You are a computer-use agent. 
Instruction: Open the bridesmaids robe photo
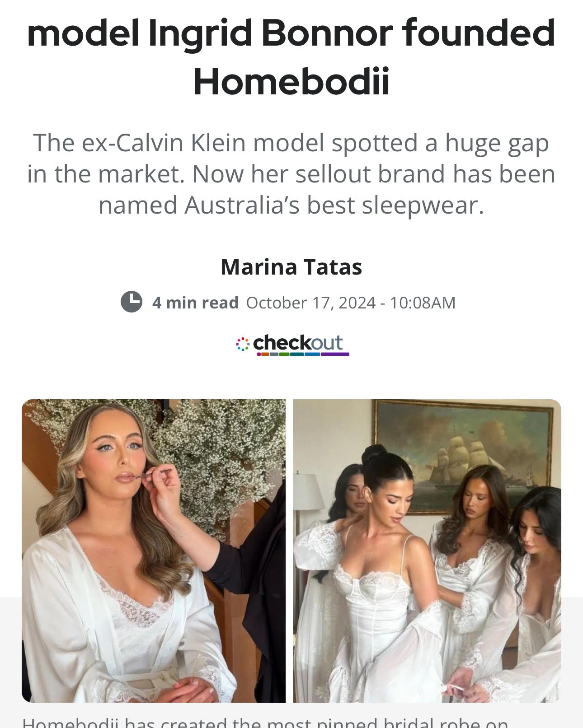point(427,551)
